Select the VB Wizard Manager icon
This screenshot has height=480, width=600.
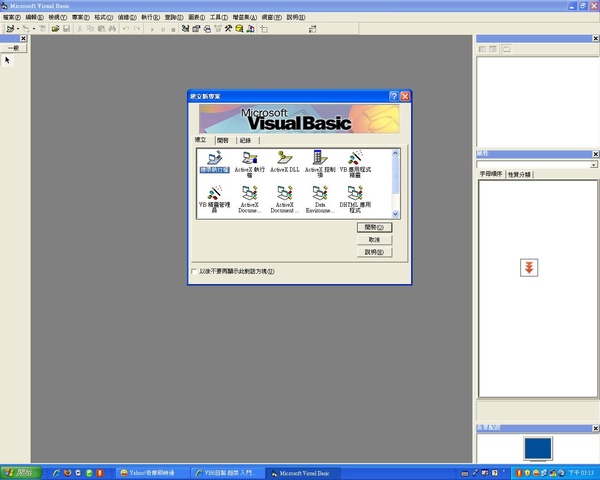(x=214, y=199)
